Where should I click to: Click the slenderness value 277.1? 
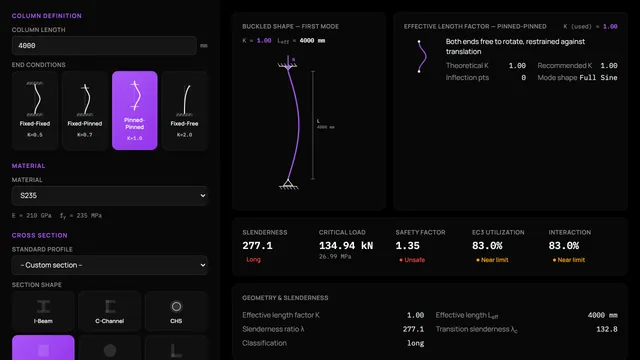[x=257, y=246]
